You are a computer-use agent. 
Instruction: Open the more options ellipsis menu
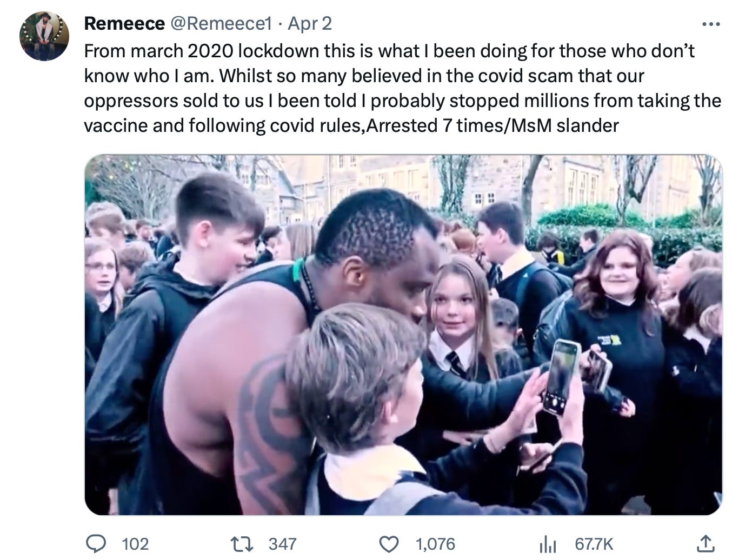tap(710, 24)
